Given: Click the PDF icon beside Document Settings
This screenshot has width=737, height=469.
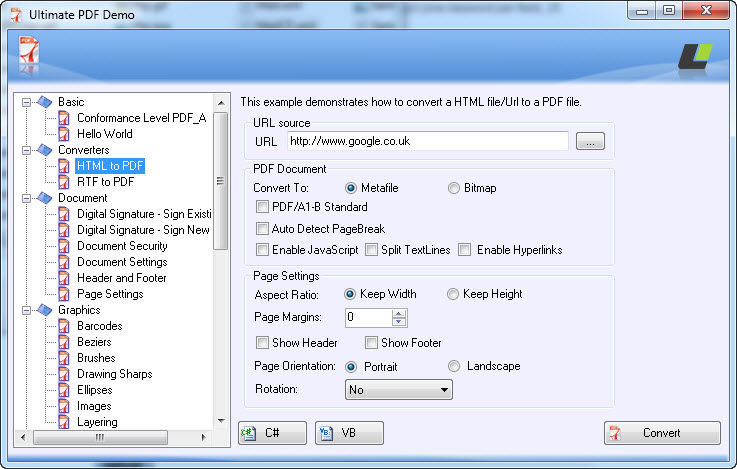Looking at the screenshot, I should coord(64,262).
